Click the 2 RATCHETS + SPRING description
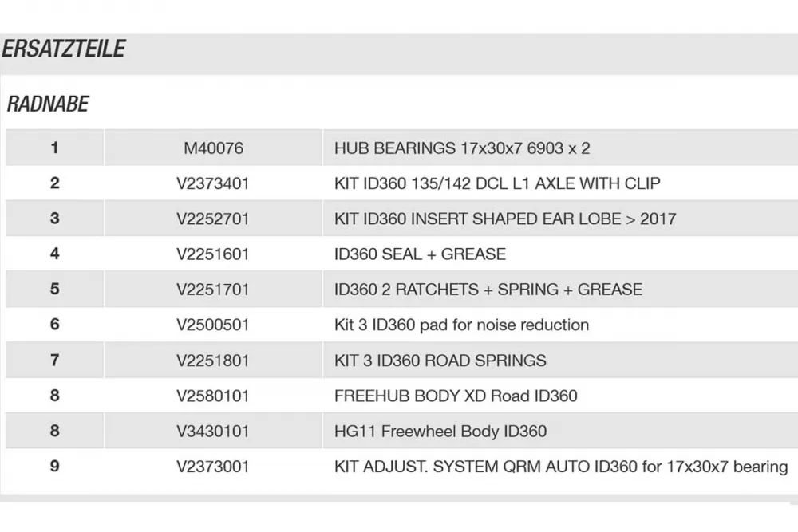The width and height of the screenshot is (798, 532). 488,289
